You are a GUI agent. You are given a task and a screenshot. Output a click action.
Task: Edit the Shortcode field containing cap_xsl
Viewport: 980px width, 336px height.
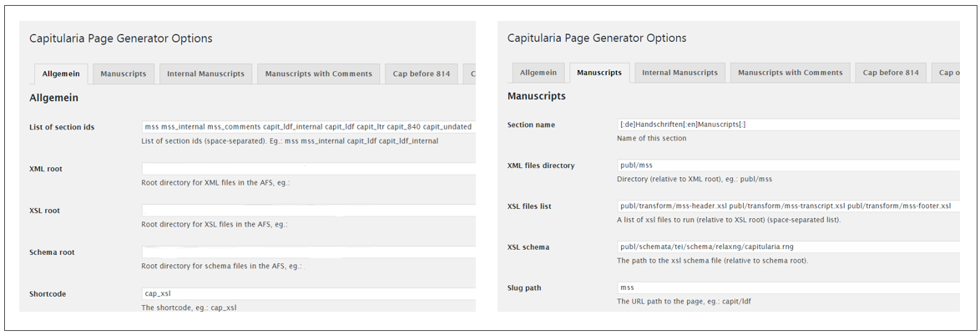pos(307,294)
